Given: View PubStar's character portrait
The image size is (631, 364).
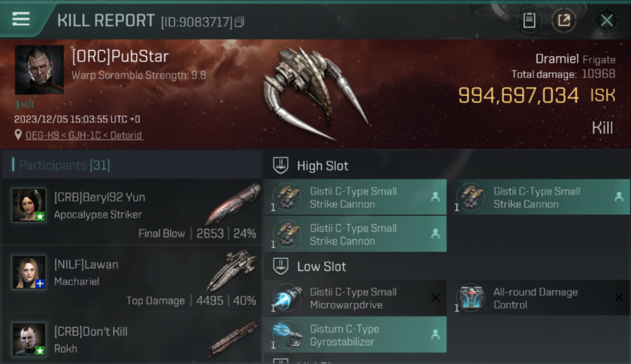Looking at the screenshot, I should click(x=39, y=70).
